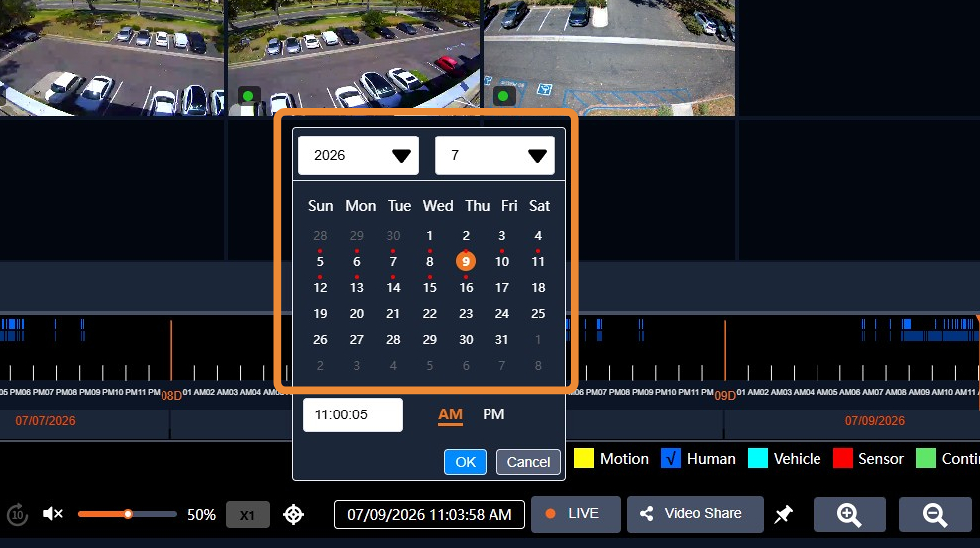980x548 pixels.
Task: Click green status dot on second camera
Action: (x=249, y=96)
